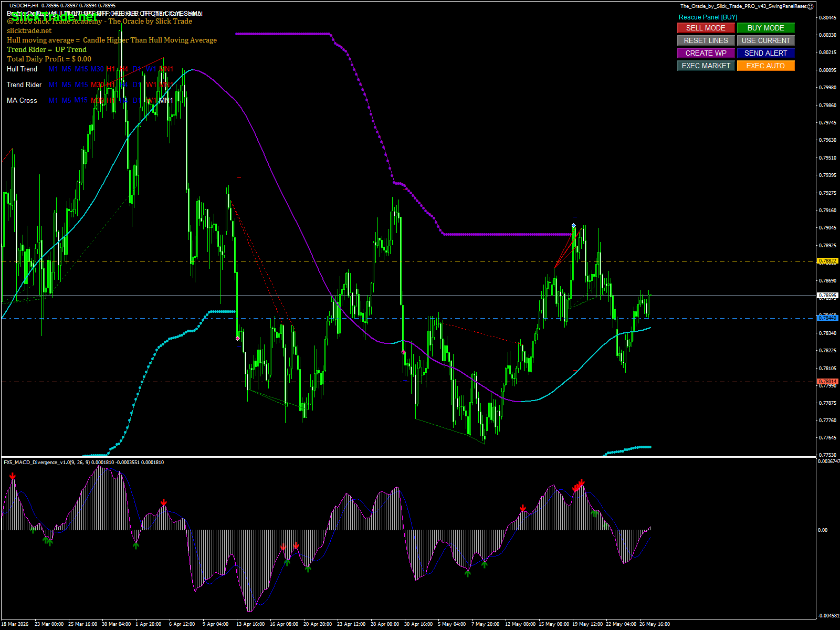Click the Total Daily Profit = $ 0.00 text
The height and width of the screenshot is (630, 840).
[x=49, y=59]
